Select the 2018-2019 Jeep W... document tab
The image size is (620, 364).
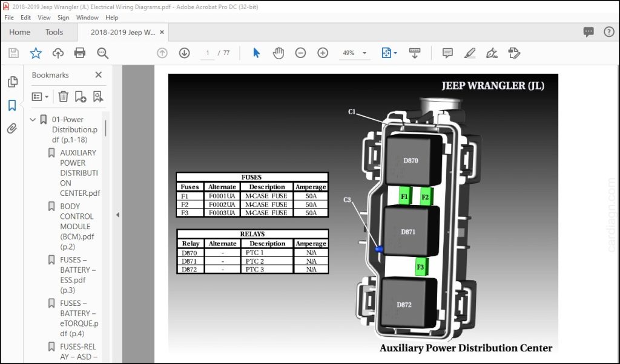(122, 33)
